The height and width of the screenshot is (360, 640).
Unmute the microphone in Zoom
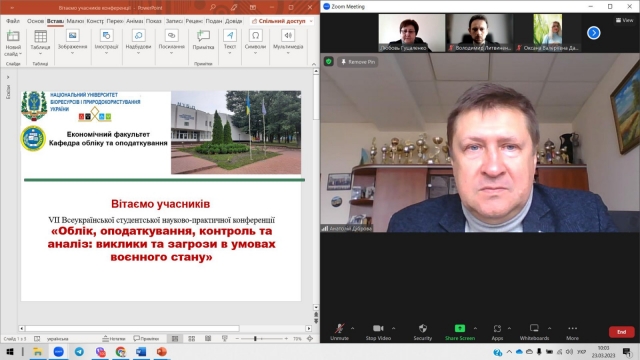[x=339, y=328]
